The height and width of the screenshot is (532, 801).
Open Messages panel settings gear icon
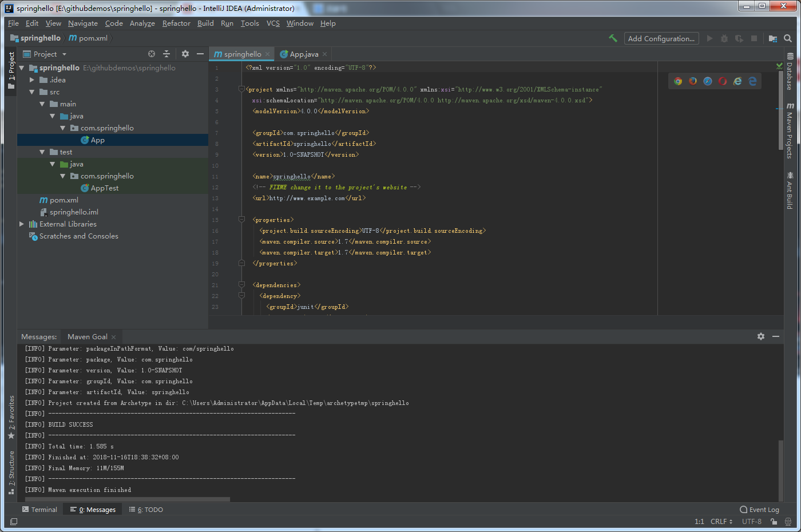tap(761, 336)
